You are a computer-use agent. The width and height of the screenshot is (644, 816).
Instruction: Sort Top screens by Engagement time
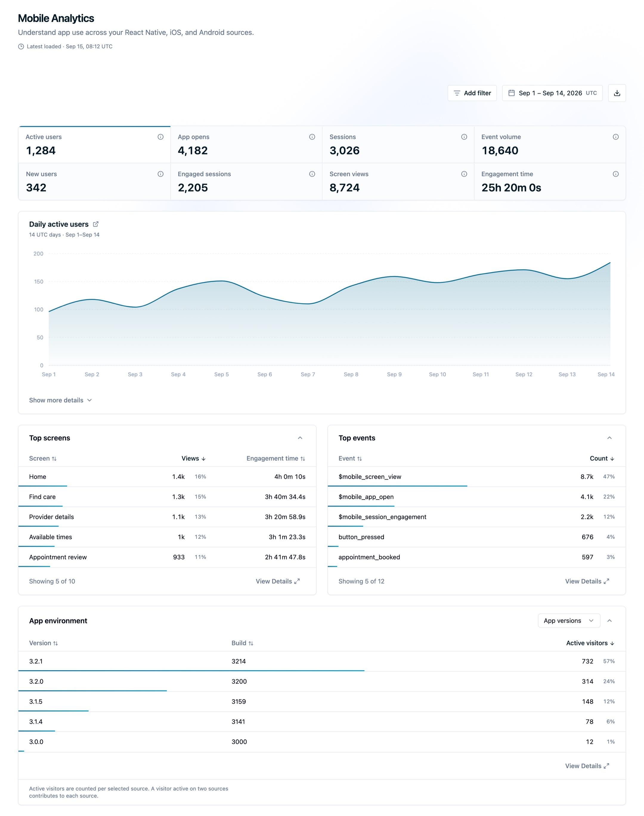[x=276, y=459]
